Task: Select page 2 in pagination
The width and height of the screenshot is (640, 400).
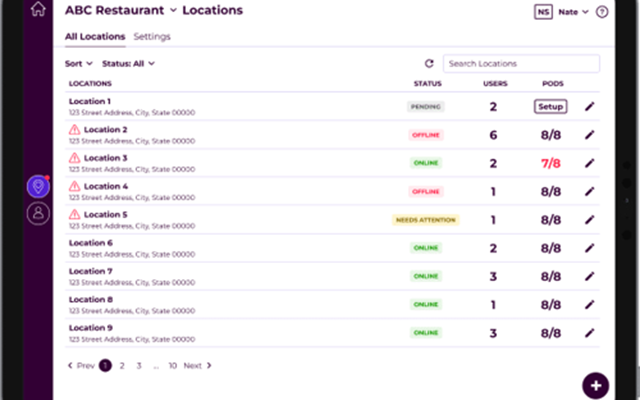Action: click(x=122, y=365)
